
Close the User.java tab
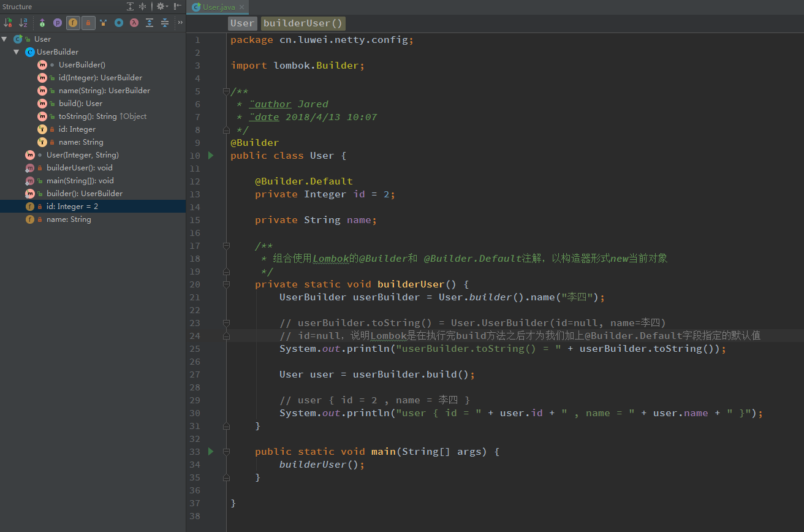[241, 7]
